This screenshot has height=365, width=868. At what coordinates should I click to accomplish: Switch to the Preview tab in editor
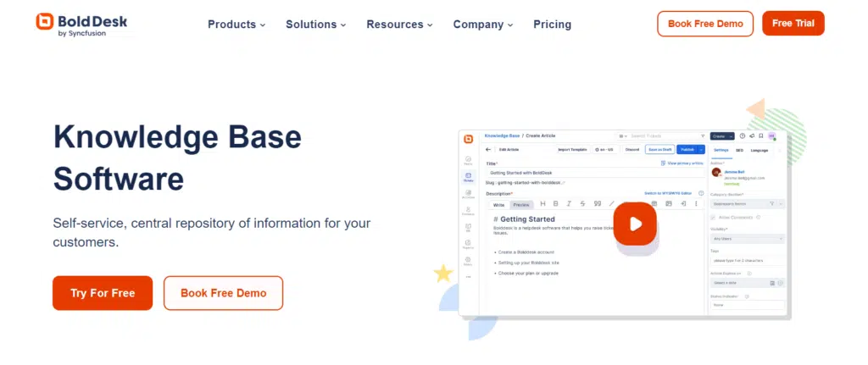click(x=521, y=204)
